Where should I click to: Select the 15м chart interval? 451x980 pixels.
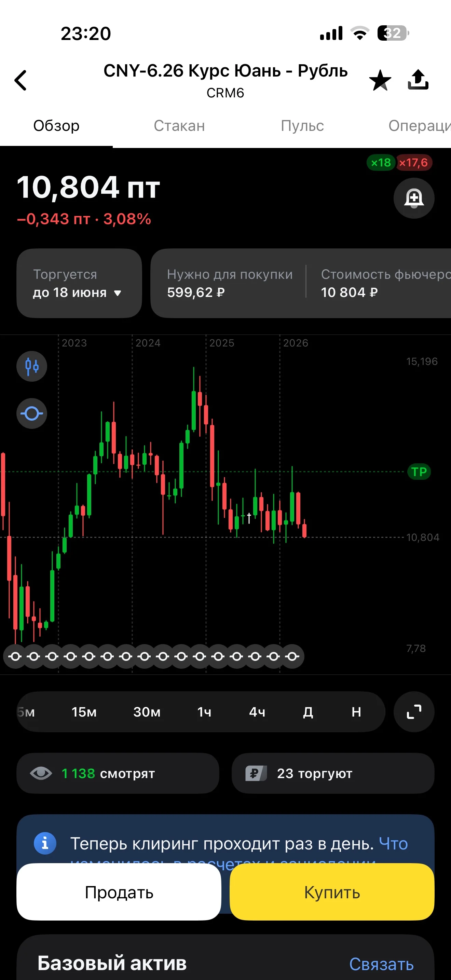pos(84,712)
